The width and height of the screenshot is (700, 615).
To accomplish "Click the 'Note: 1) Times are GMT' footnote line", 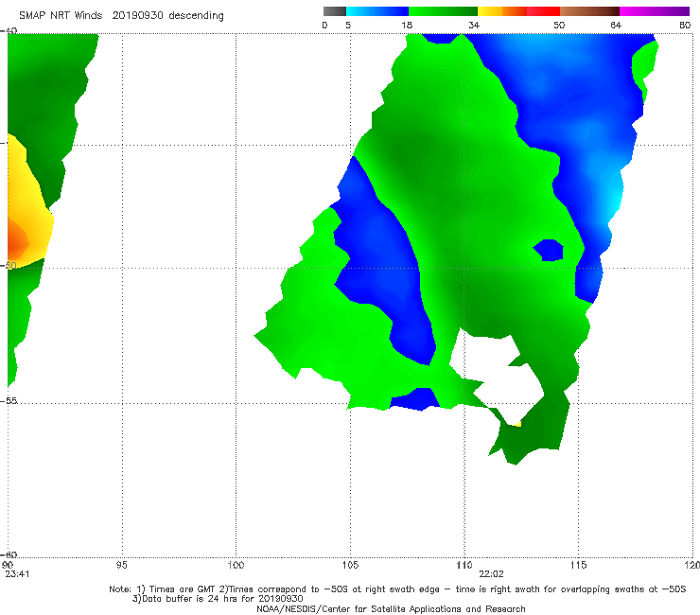I will (x=397, y=589).
